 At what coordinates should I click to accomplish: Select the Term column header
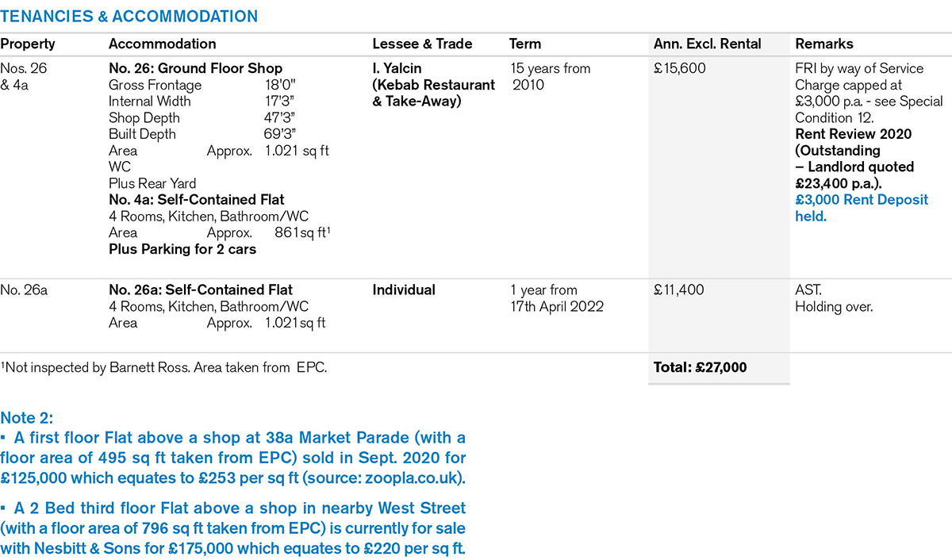[x=525, y=44]
